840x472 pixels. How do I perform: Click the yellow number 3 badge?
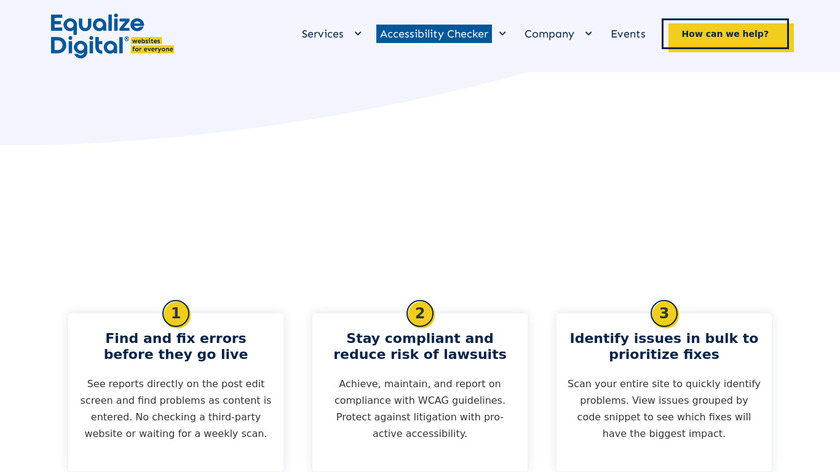[x=664, y=314]
